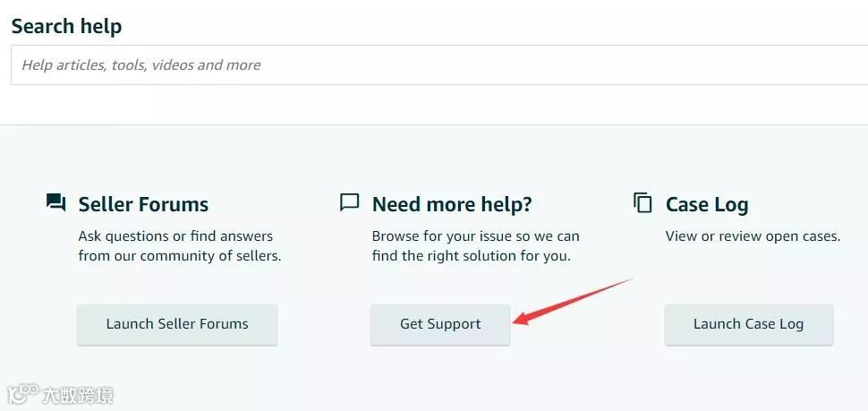
Task: Click "find the right solution for you." line
Action: [471, 255]
